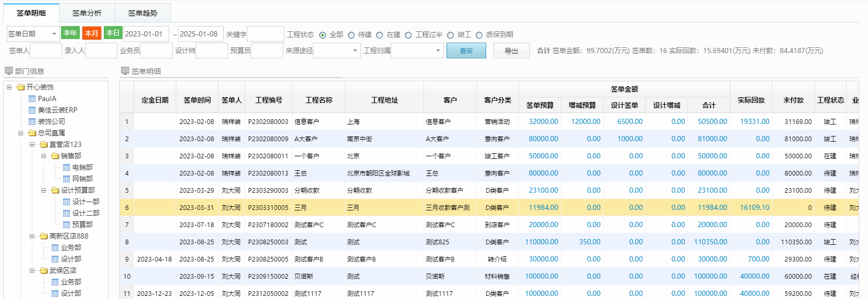Open the 签单日期 date type dropdown
This screenshot has width=868, height=299.
click(33, 34)
